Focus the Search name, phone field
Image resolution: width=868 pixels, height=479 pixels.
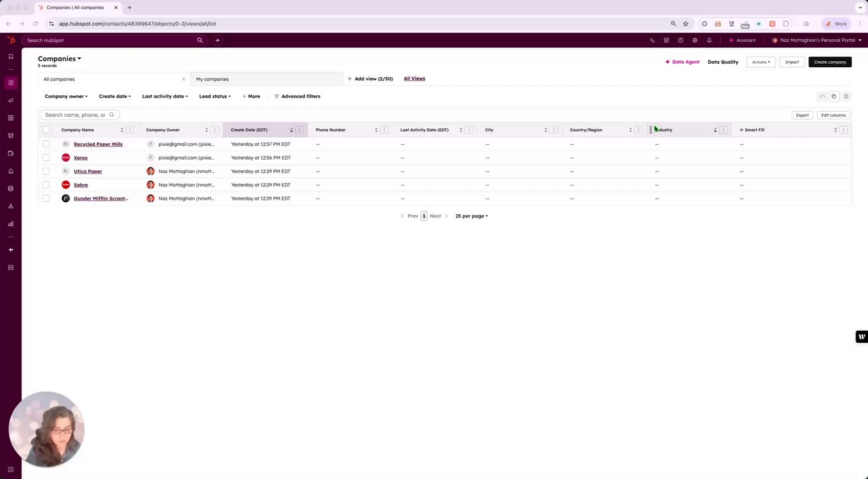pyautogui.click(x=79, y=115)
